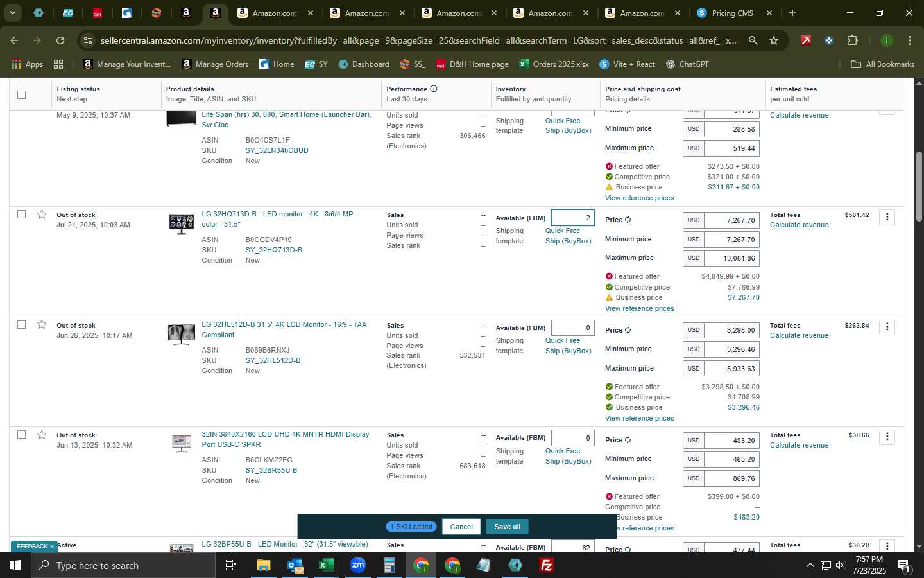Open FileZilla from the taskbar

[547, 565]
